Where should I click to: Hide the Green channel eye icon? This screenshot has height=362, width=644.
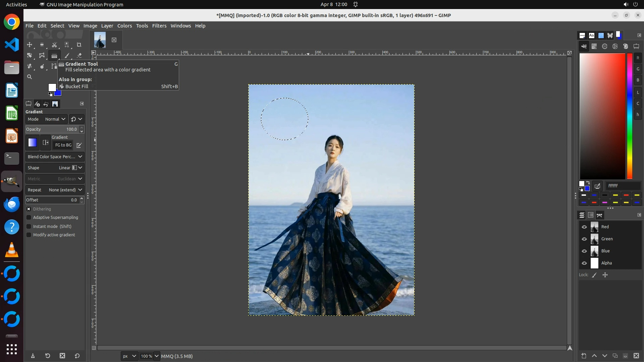point(584,239)
